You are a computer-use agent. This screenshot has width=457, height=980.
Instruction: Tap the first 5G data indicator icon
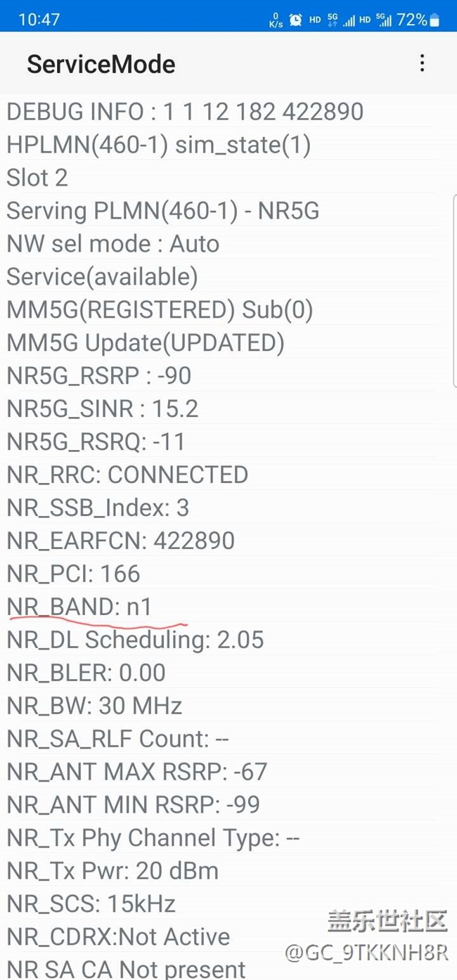click(x=333, y=20)
